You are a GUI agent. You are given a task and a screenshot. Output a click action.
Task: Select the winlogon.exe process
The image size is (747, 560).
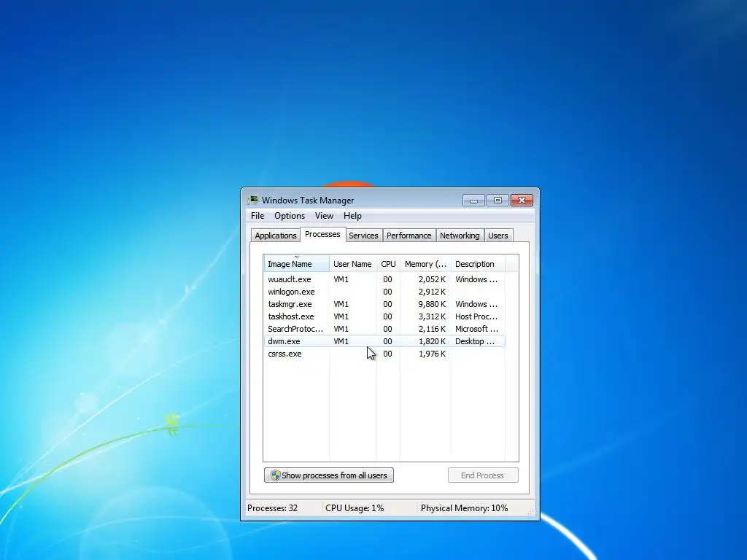point(384,292)
